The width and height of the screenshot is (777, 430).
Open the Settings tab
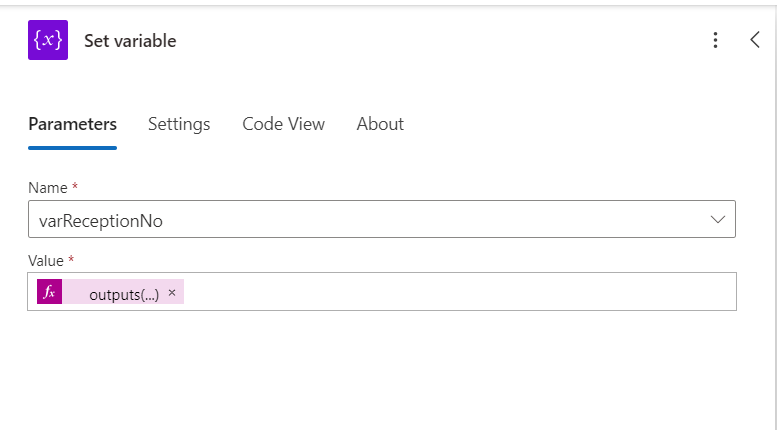pyautogui.click(x=179, y=124)
